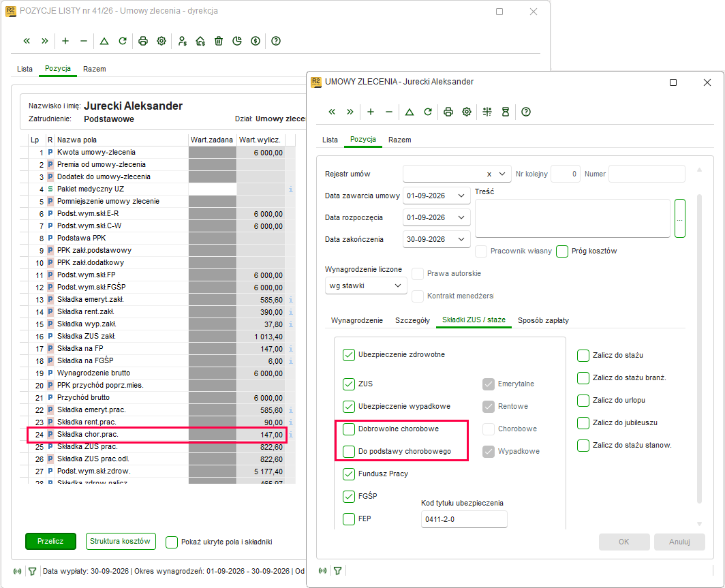This screenshot has height=588, width=725.
Task: Toggle Ubezpieczenie wypadkowe checkbox
Action: (x=349, y=406)
